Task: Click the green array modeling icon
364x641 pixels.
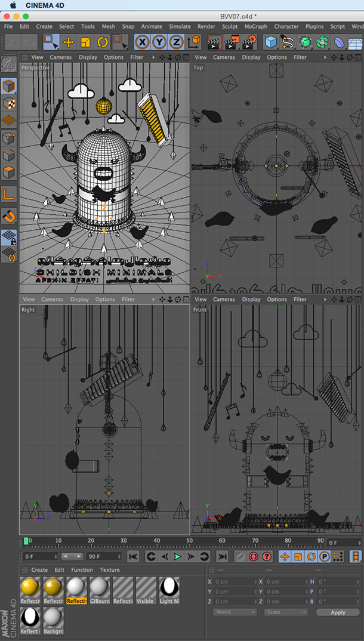Action: [322, 42]
